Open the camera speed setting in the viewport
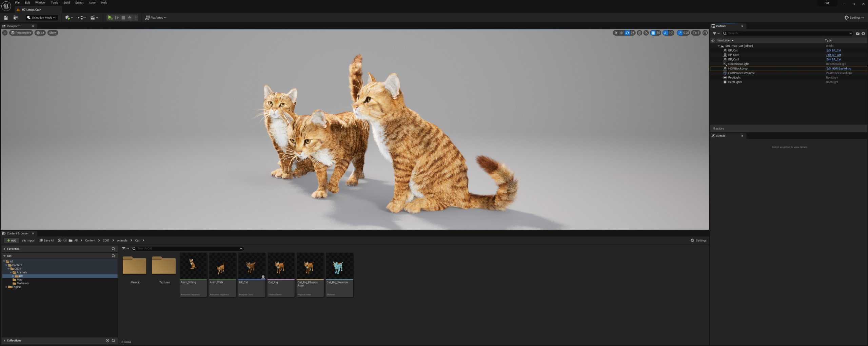The width and height of the screenshot is (868, 346). coord(696,33)
